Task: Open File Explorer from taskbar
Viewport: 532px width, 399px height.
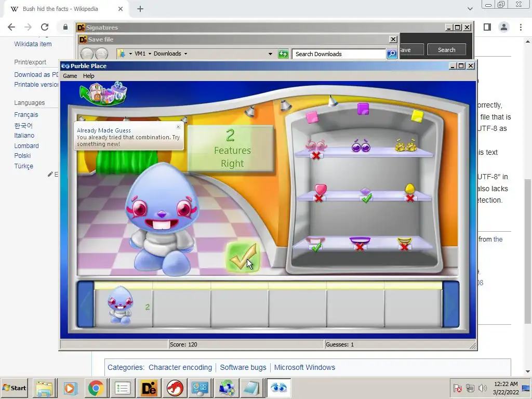Action: pos(45,388)
